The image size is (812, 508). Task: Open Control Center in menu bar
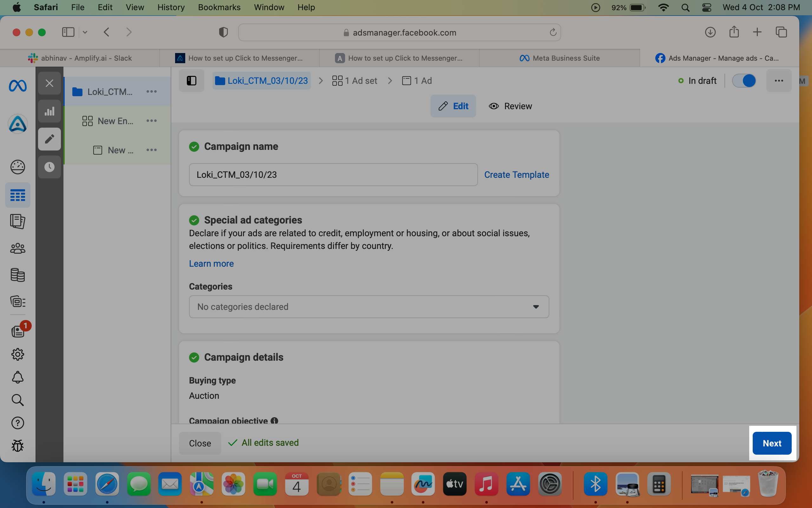coord(707,7)
